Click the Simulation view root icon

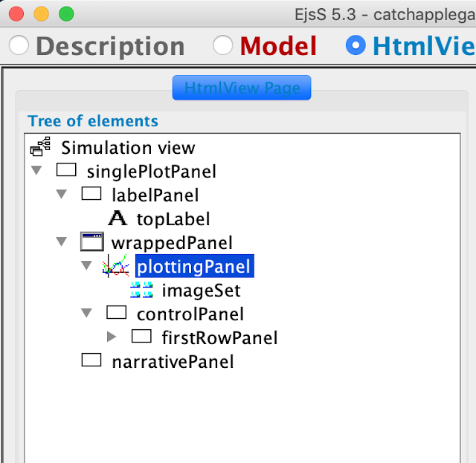tap(40, 148)
